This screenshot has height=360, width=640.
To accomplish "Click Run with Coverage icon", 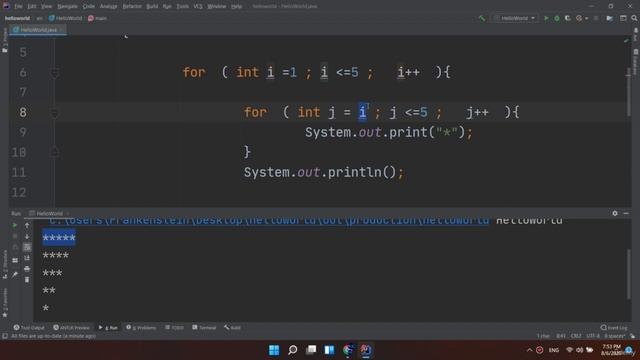I will tap(568, 18).
